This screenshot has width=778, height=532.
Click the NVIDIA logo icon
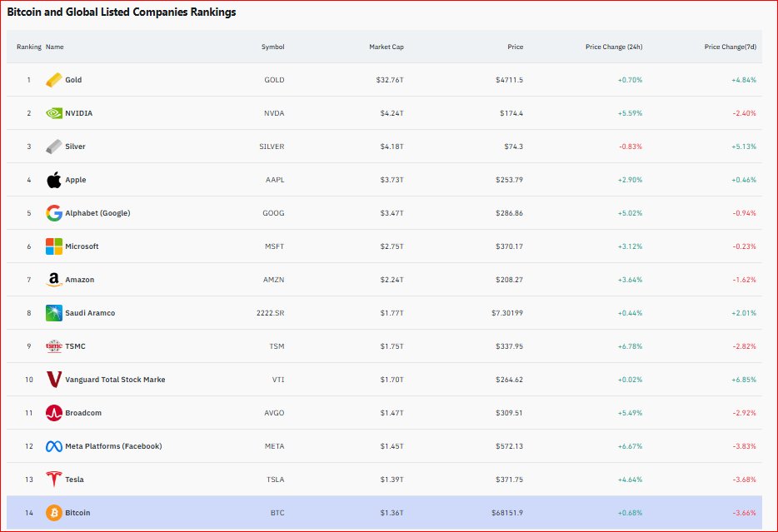(54, 113)
